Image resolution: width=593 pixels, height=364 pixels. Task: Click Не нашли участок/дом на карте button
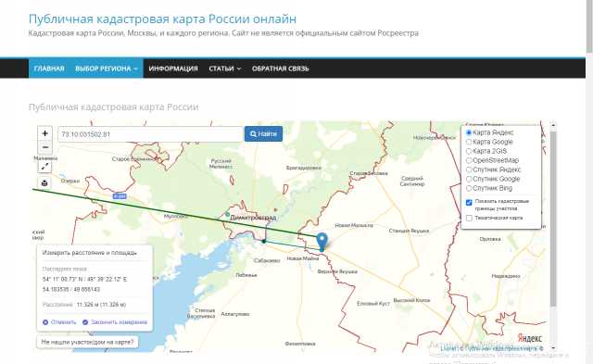click(x=87, y=342)
